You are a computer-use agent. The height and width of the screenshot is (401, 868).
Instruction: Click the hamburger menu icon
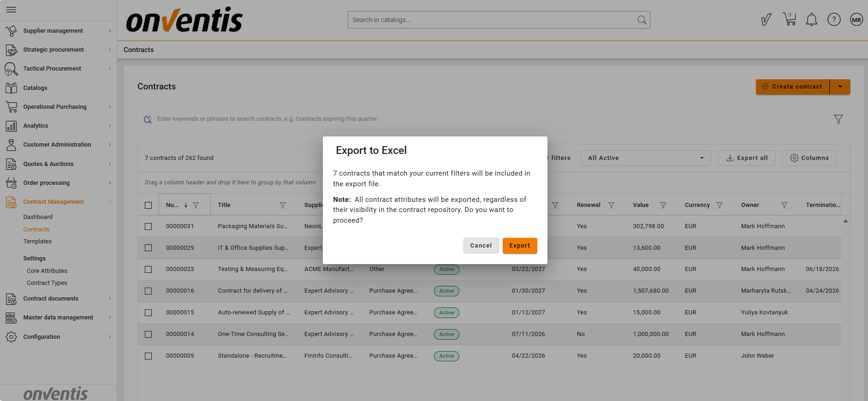(12, 10)
